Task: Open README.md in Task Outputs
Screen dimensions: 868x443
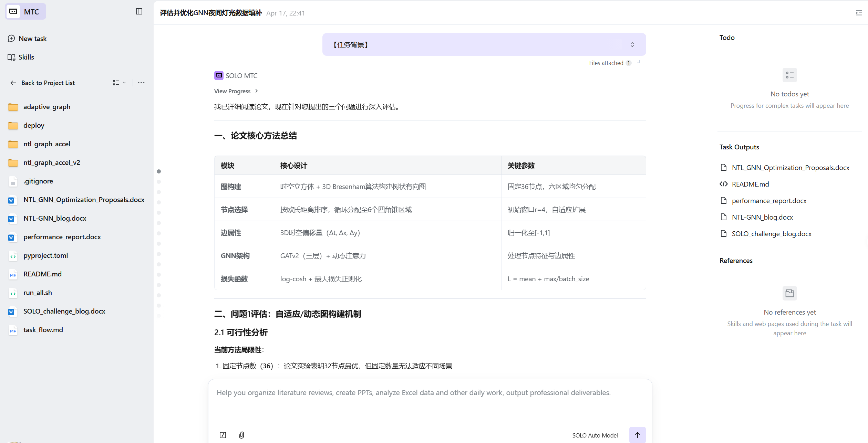Action: click(750, 184)
